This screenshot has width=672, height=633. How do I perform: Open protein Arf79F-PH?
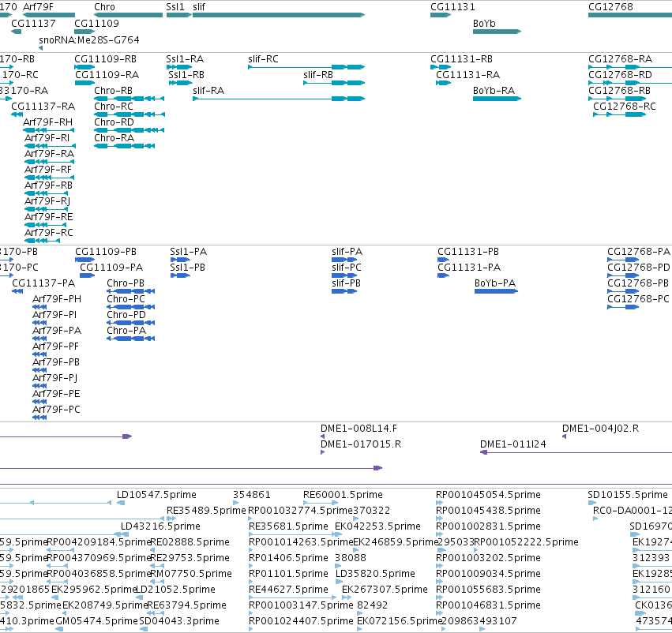point(57,299)
